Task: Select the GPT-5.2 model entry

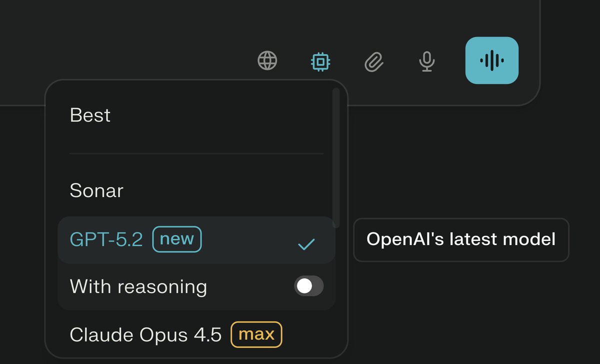Action: click(106, 240)
